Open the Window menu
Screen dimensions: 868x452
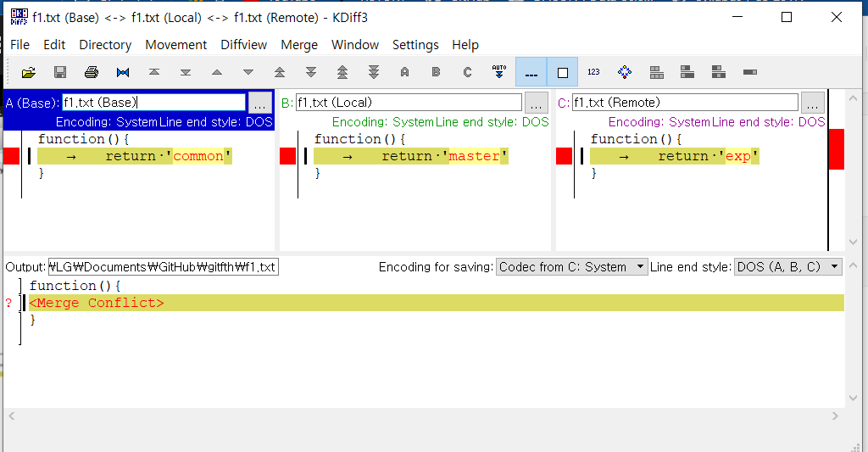(x=355, y=45)
